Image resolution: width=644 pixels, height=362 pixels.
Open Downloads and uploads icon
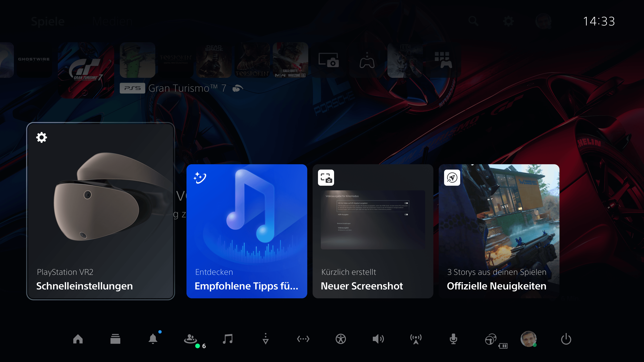[265, 339]
